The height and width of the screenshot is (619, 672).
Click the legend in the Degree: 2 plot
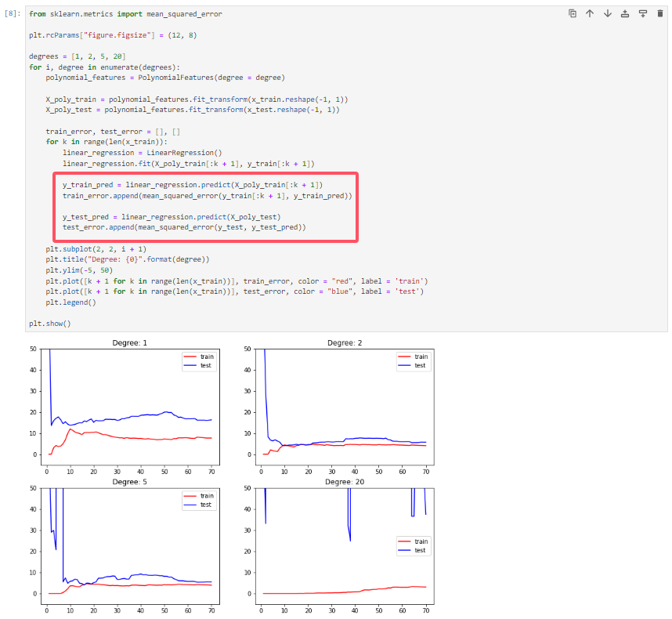pos(413,361)
